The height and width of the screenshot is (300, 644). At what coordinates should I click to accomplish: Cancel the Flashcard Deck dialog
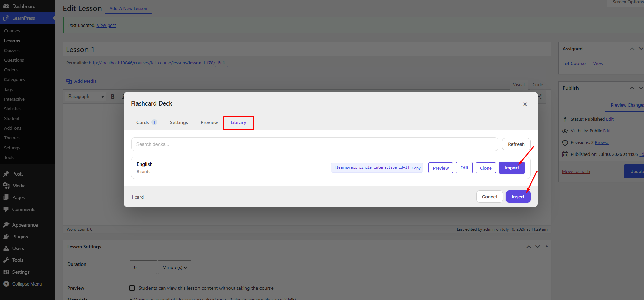pyautogui.click(x=490, y=197)
